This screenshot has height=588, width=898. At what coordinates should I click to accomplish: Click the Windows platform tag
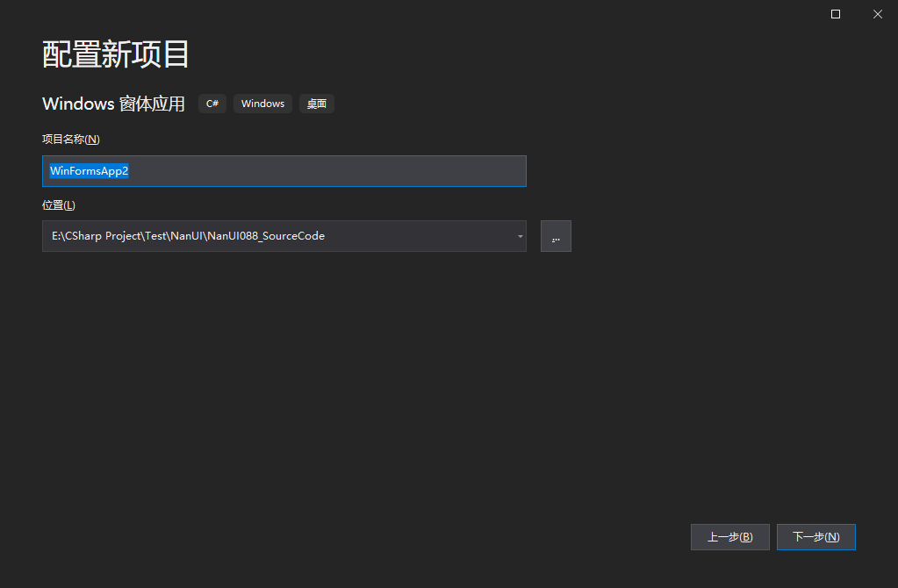tap(262, 104)
